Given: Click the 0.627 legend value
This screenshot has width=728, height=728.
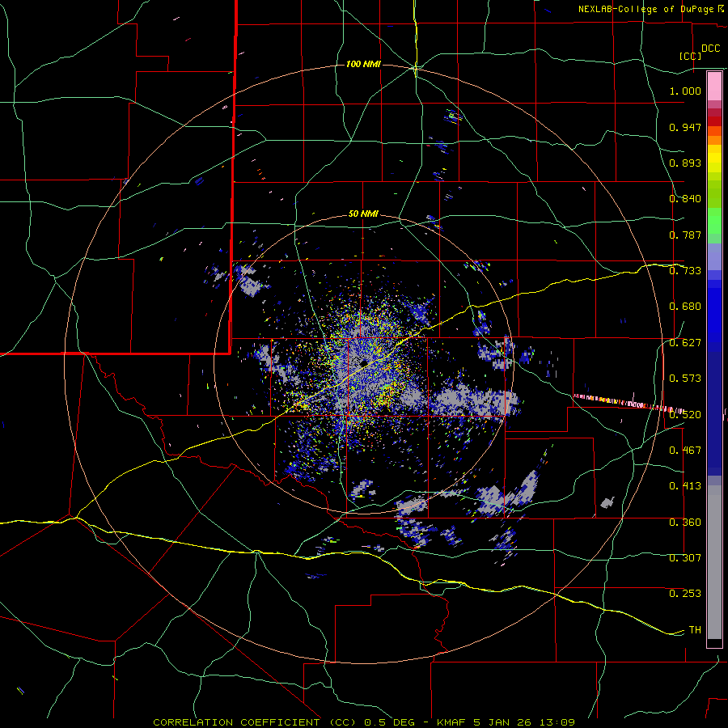Looking at the screenshot, I should (x=685, y=343).
